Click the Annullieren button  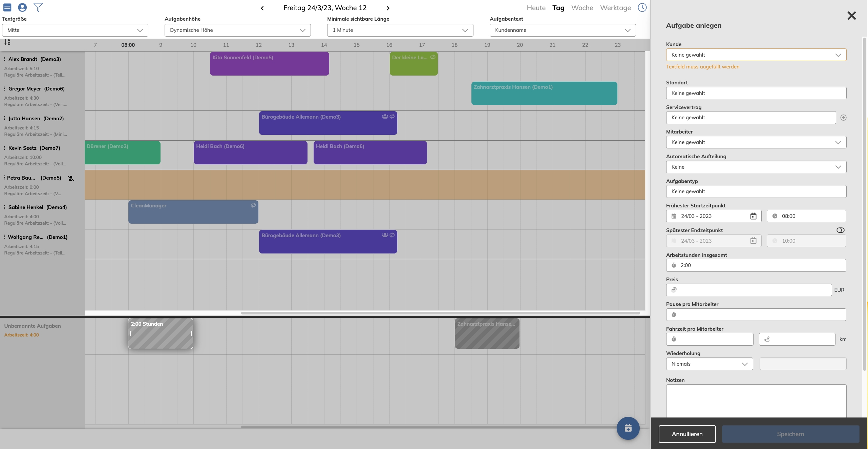(x=687, y=434)
